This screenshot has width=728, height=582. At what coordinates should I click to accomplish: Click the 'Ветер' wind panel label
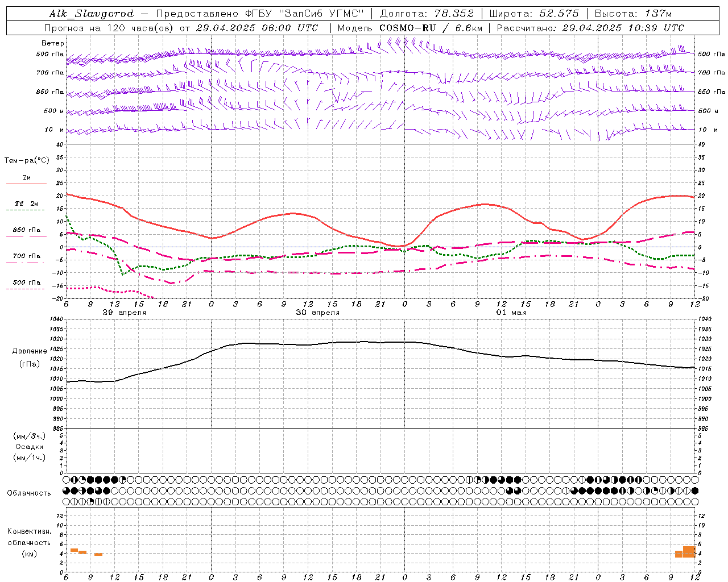[53, 43]
